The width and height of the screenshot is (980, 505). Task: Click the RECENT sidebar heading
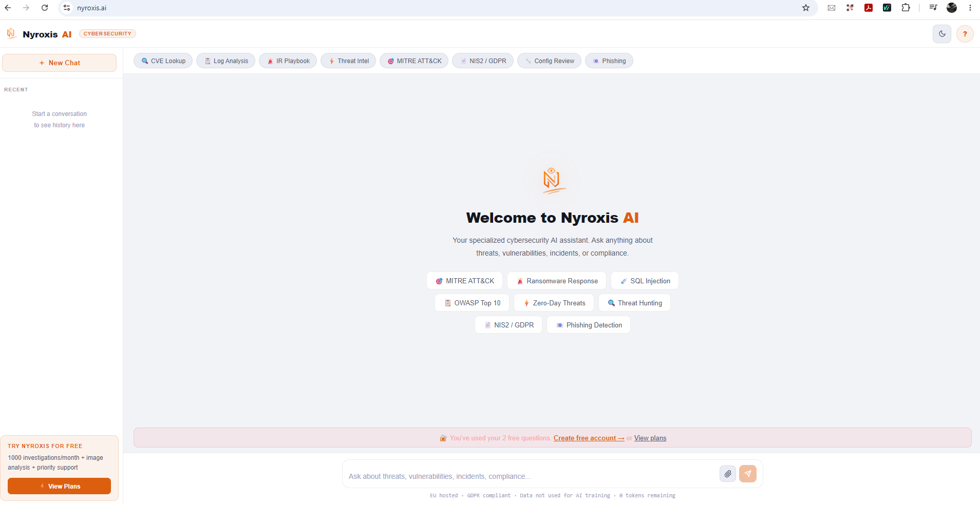(x=16, y=90)
